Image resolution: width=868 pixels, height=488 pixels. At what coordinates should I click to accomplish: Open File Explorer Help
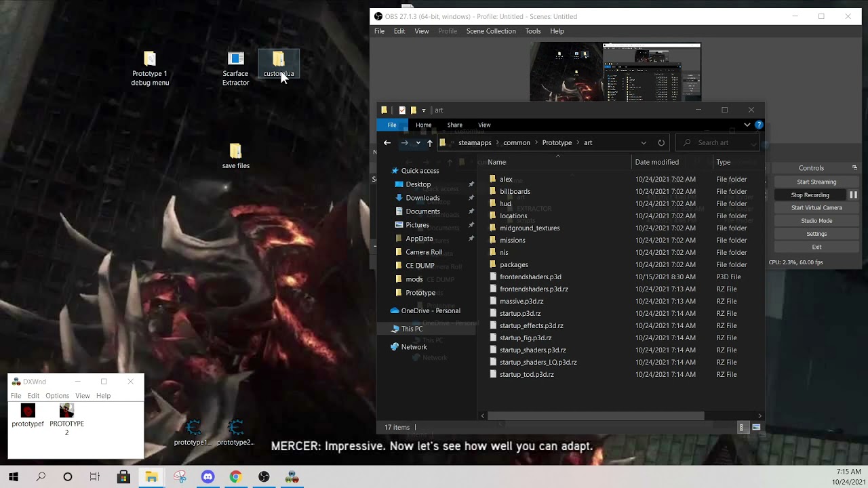[759, 125]
